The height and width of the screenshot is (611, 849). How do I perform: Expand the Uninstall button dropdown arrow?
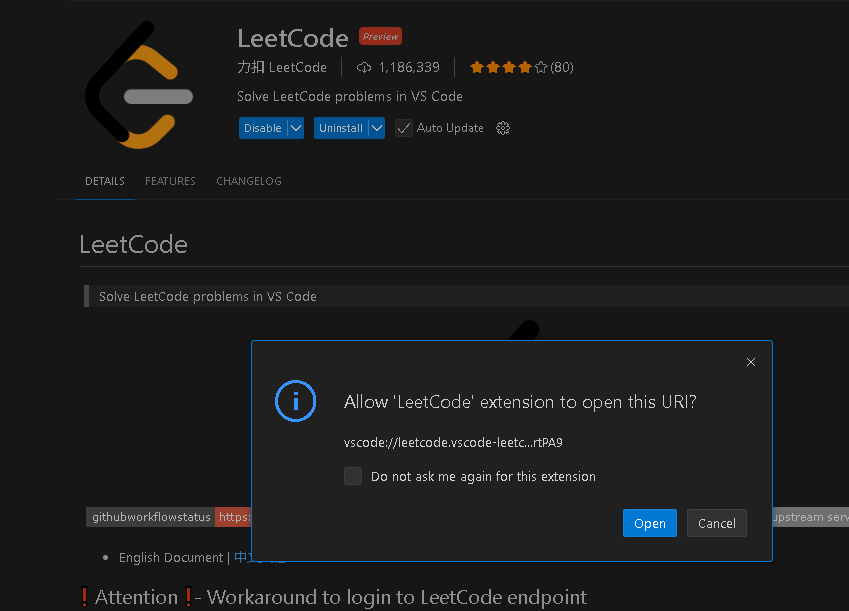pyautogui.click(x=376, y=128)
